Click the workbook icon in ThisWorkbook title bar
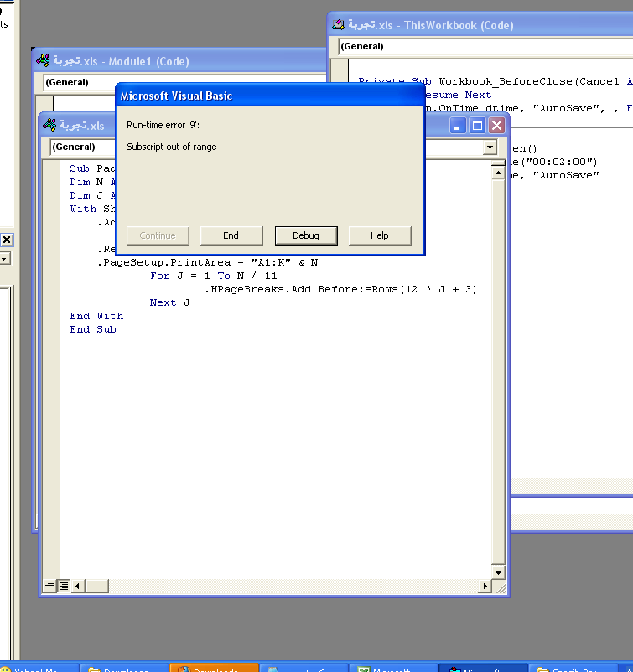 click(x=339, y=25)
